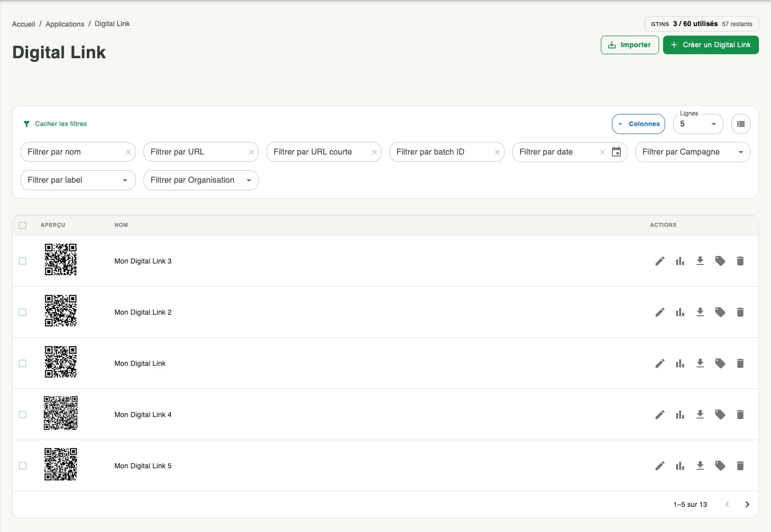Image resolution: width=771 pixels, height=532 pixels.
Task: Go to Accueil breadcrumb
Action: coord(24,24)
